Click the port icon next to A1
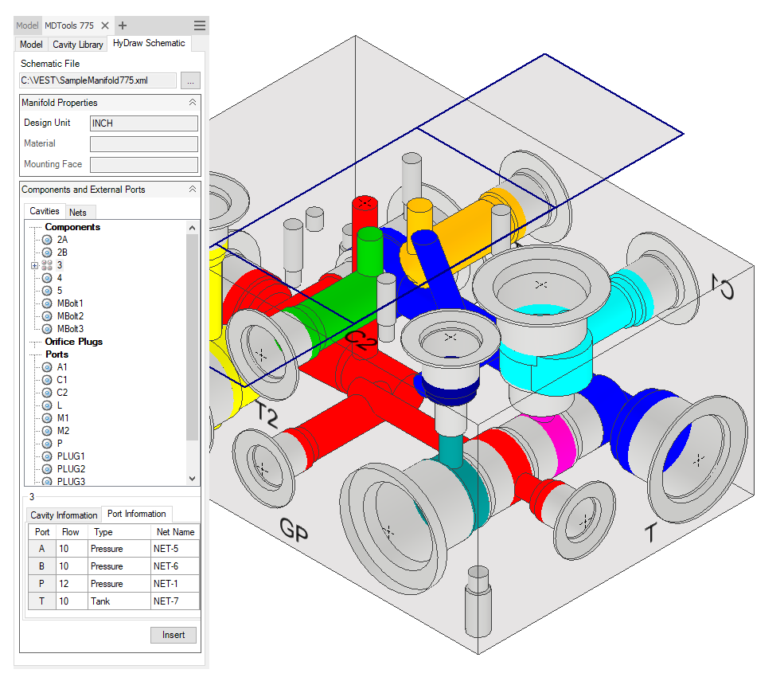Viewport: 784px width, 685px height. (x=47, y=367)
